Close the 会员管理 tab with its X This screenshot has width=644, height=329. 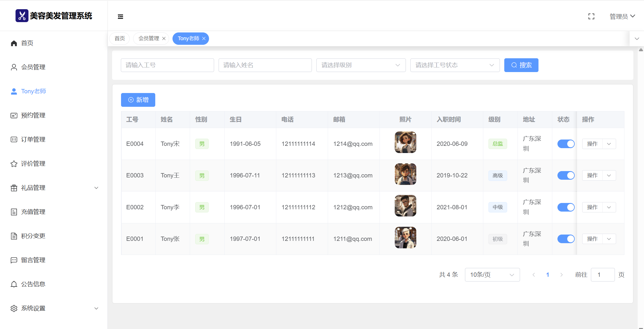point(164,38)
